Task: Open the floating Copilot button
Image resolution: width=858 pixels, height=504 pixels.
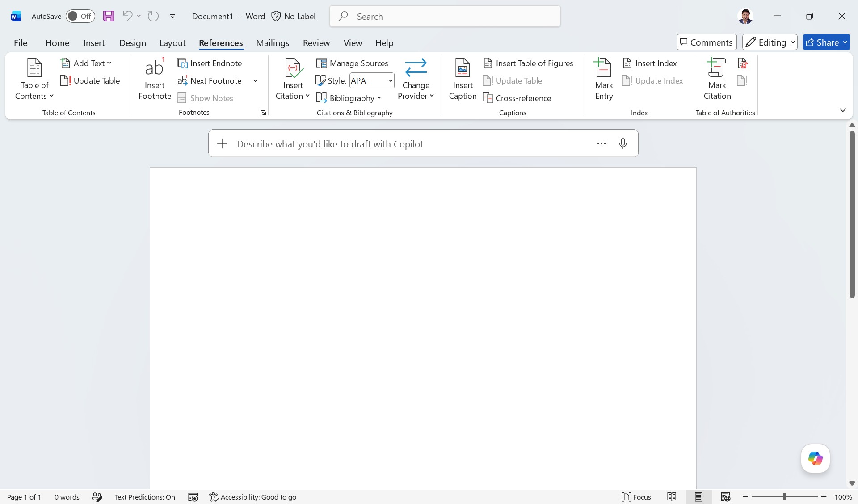Action: 815,458
